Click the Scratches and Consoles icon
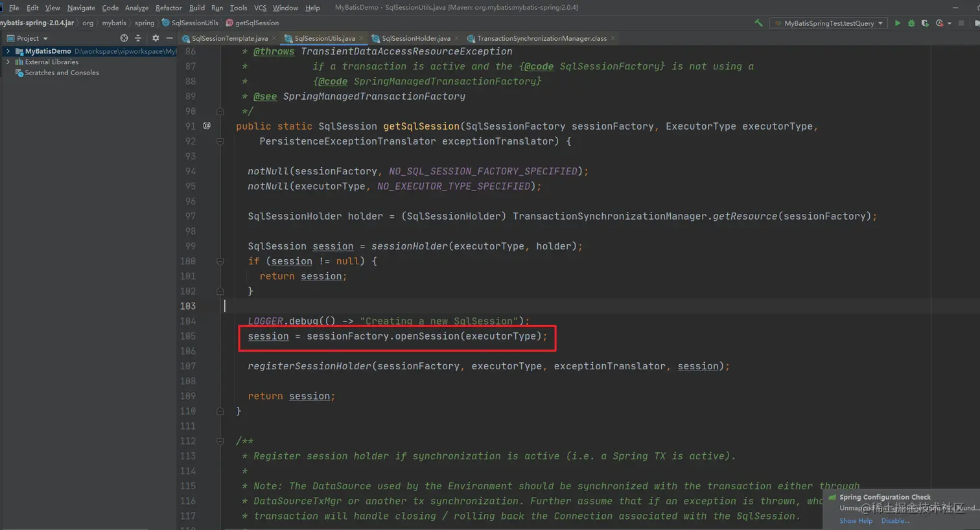The width and height of the screenshot is (980, 530). point(19,73)
